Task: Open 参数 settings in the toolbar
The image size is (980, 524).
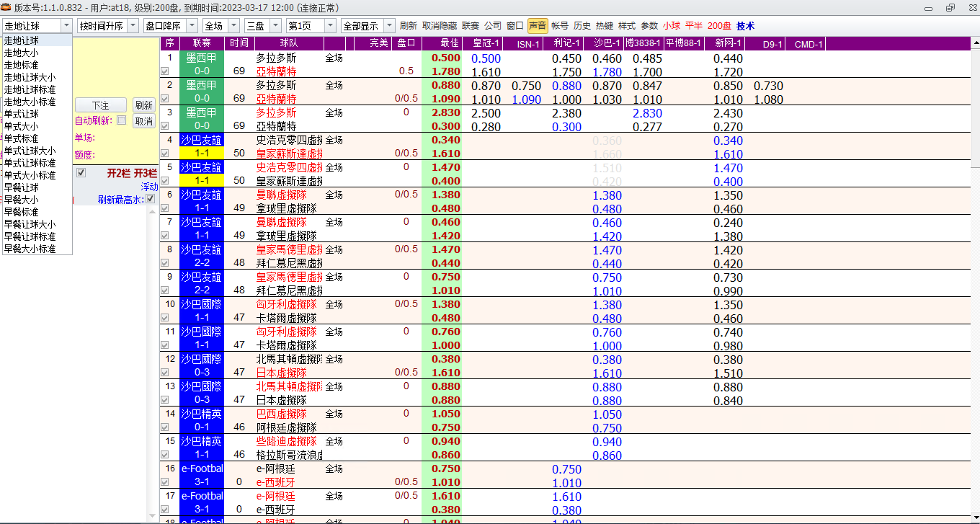Action: pos(649,26)
